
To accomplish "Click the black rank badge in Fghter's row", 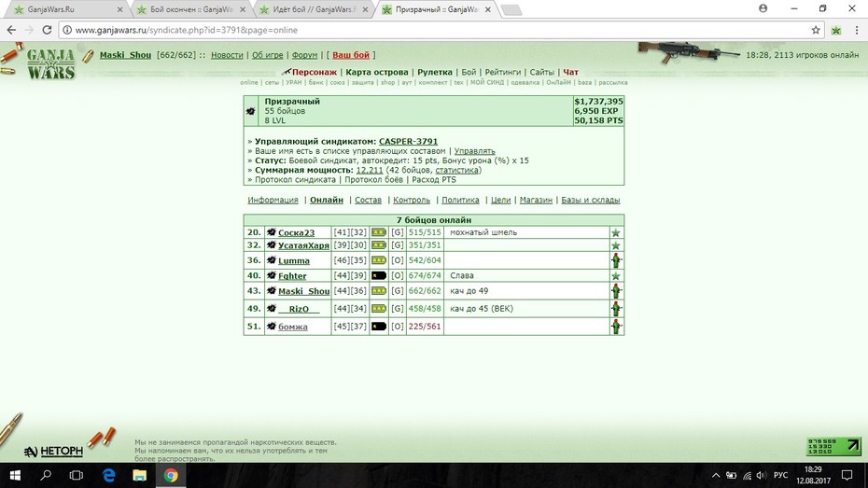I will tap(379, 275).
